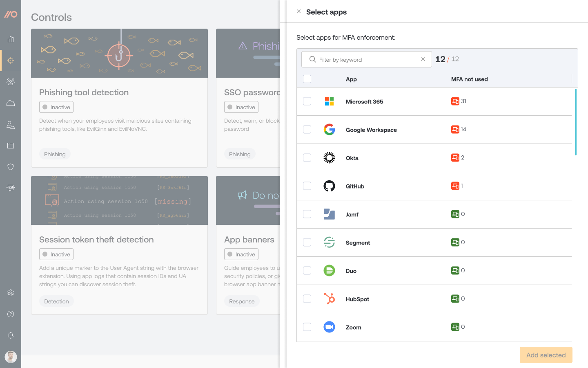Image resolution: width=588 pixels, height=368 pixels.
Task: Open the dashboard bar chart sidebar icon
Action: pos(11,39)
